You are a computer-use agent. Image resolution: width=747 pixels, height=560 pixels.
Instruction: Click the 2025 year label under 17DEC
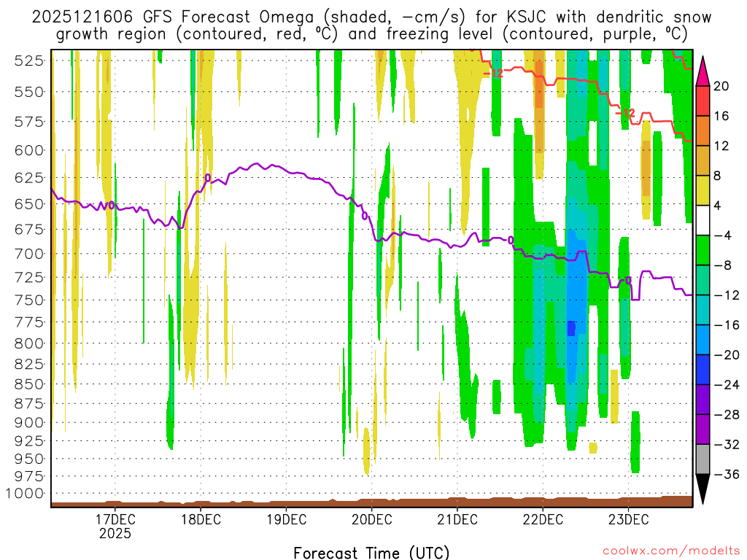(115, 533)
